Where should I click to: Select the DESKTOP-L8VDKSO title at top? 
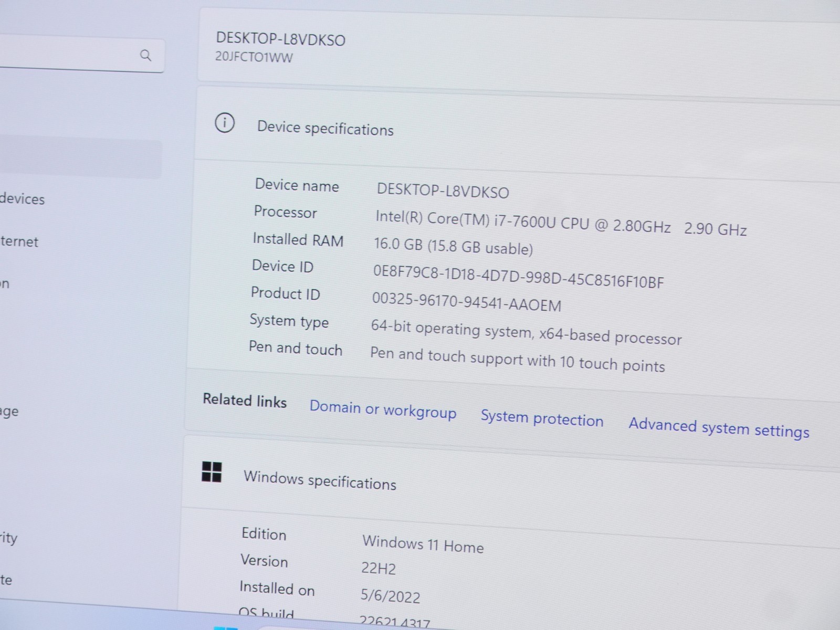(281, 39)
